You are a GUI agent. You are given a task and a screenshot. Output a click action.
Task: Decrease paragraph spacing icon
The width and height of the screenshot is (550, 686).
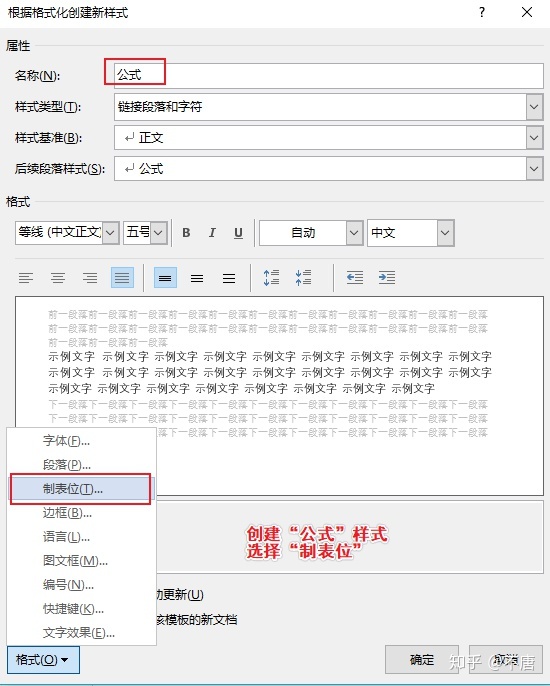pyautogui.click(x=303, y=277)
